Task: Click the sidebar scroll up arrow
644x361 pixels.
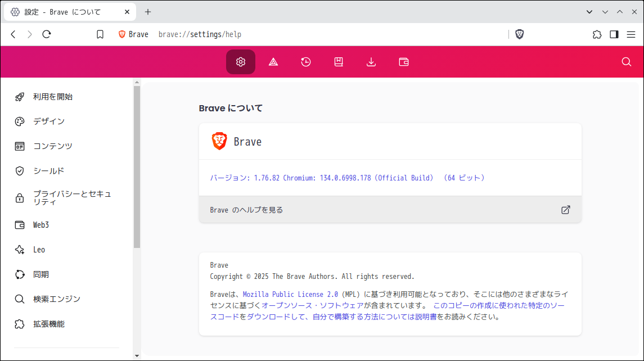Action: pos(137,83)
